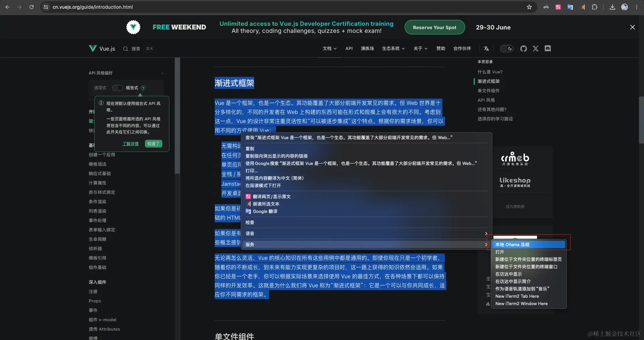Image resolution: width=644 pixels, height=340 pixels.
Task: Jump to 单文件组件 in page outline
Action: 488,91
